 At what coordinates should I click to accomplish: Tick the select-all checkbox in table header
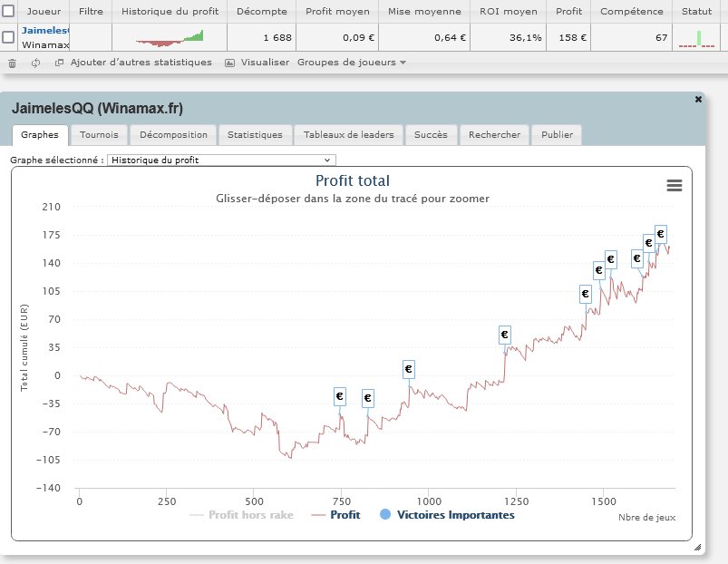tap(8, 11)
